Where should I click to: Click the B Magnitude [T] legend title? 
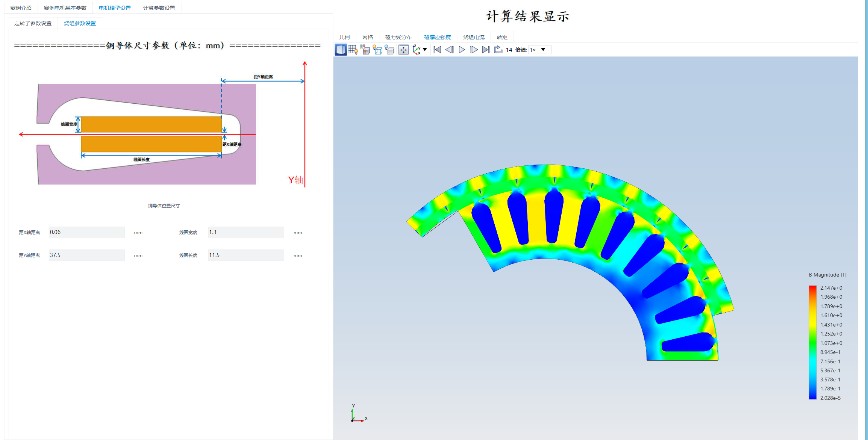(828, 275)
